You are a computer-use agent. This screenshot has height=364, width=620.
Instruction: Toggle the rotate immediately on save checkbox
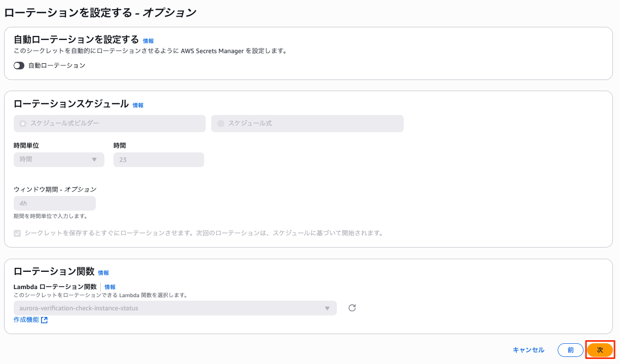18,233
